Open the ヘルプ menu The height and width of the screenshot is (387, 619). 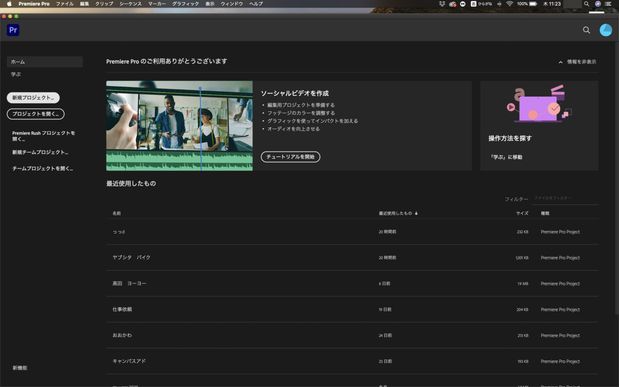coord(256,4)
